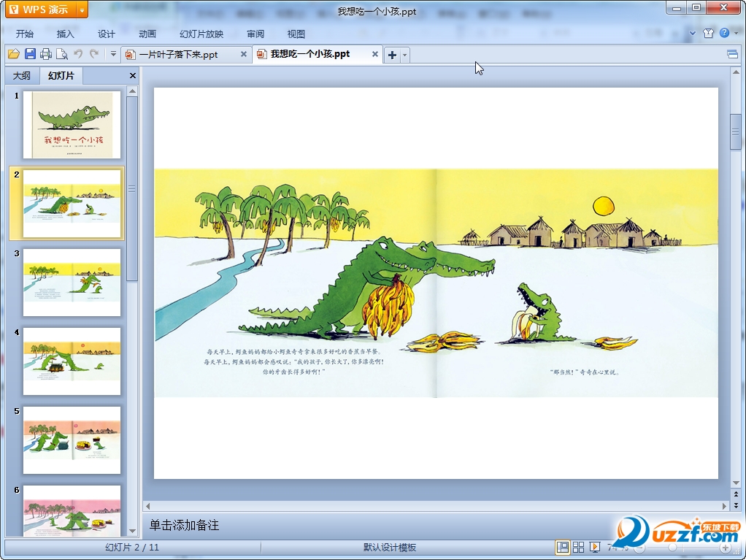Click main editor scroll down arrow
This screenshot has height=560, width=746.
[x=736, y=483]
